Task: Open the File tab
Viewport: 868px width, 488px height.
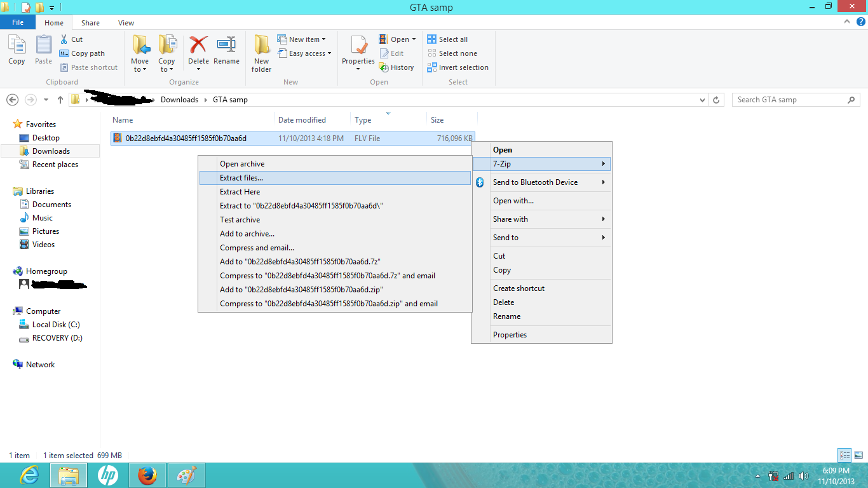Action: [x=18, y=22]
